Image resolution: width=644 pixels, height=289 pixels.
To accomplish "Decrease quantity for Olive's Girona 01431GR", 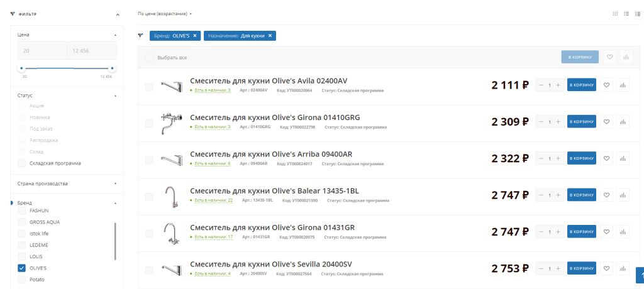I will pyautogui.click(x=541, y=232).
